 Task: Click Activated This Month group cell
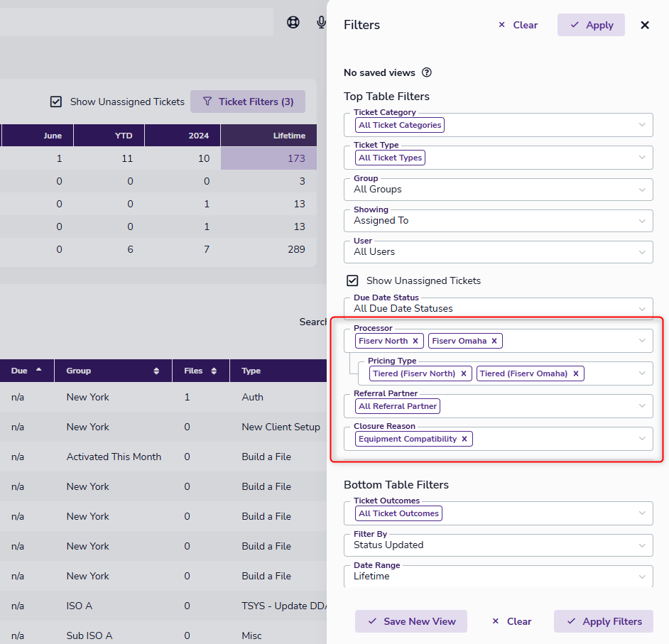coord(114,457)
